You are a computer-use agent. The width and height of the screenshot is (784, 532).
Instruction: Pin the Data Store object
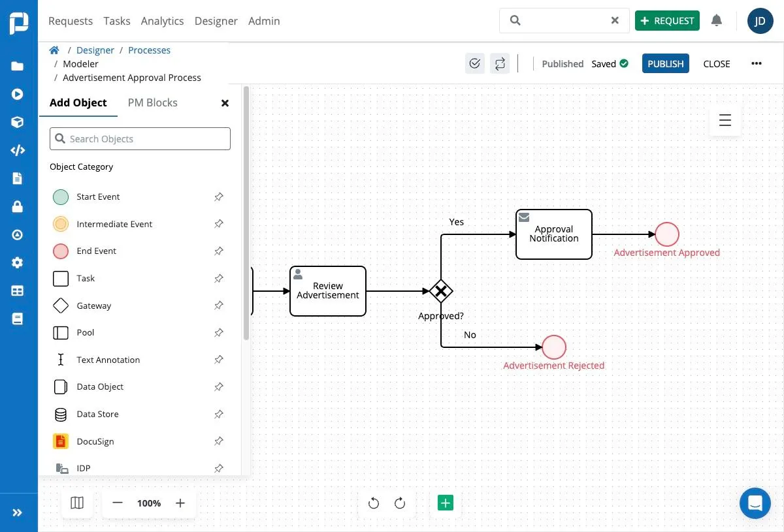click(x=219, y=414)
